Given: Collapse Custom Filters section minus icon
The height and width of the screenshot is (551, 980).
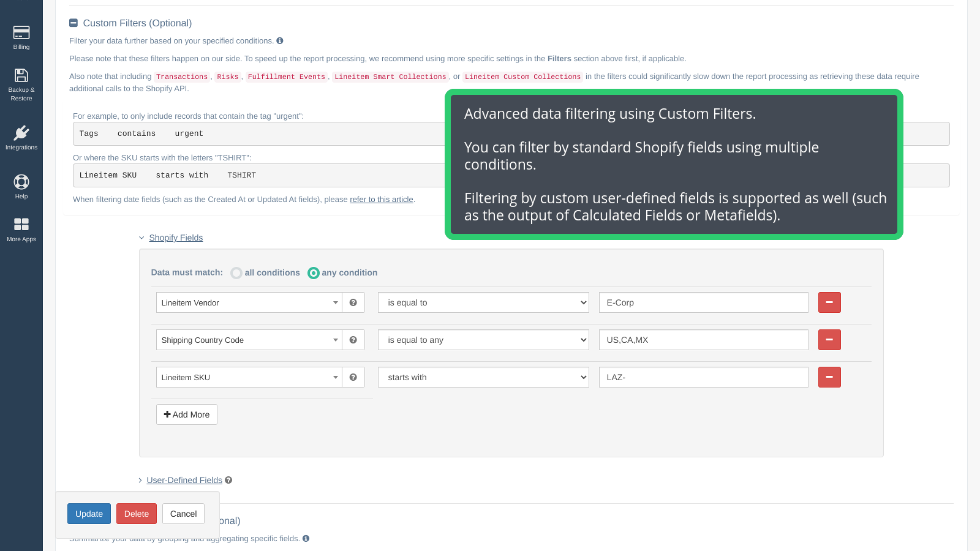Looking at the screenshot, I should pos(73,23).
